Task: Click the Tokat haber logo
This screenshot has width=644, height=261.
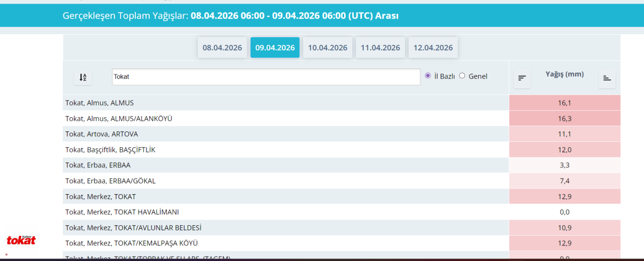Action: (x=21, y=240)
